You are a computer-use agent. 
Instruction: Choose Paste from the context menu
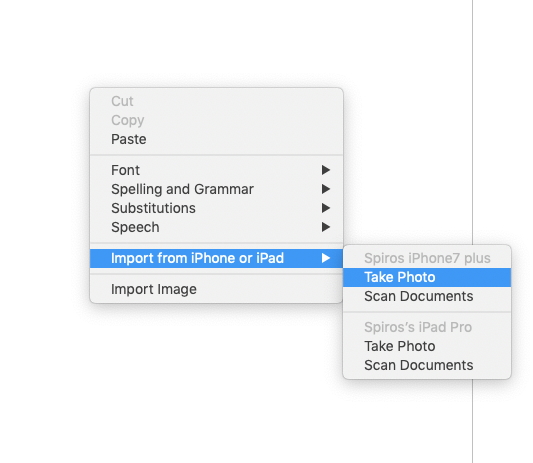pyautogui.click(x=128, y=139)
